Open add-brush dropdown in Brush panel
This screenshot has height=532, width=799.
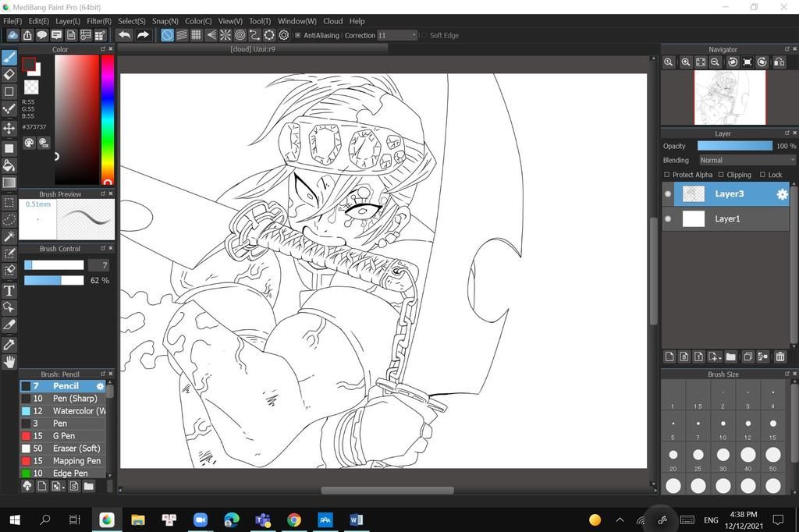pyautogui.click(x=59, y=486)
